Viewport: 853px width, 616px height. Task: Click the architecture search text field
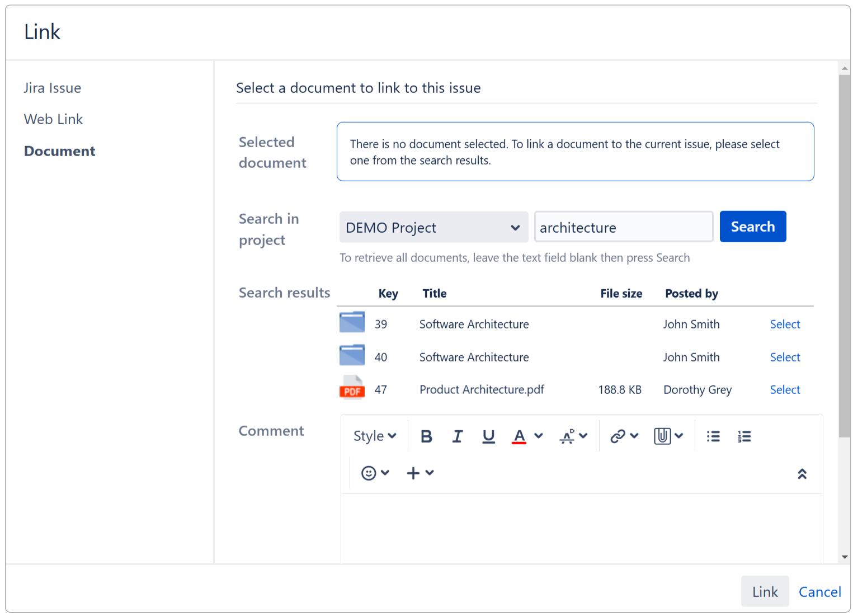click(x=623, y=227)
